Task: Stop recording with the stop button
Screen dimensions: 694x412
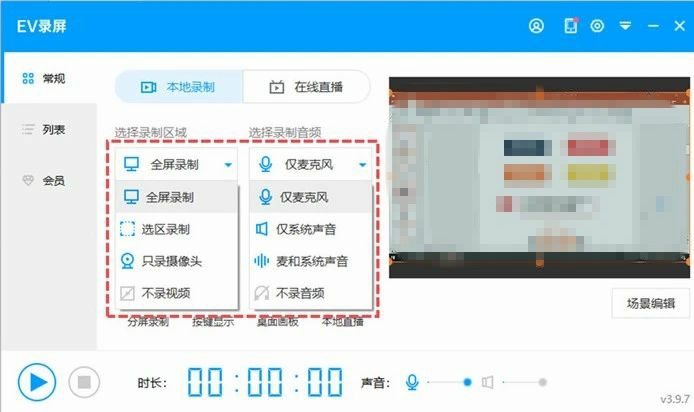Action: point(84,382)
